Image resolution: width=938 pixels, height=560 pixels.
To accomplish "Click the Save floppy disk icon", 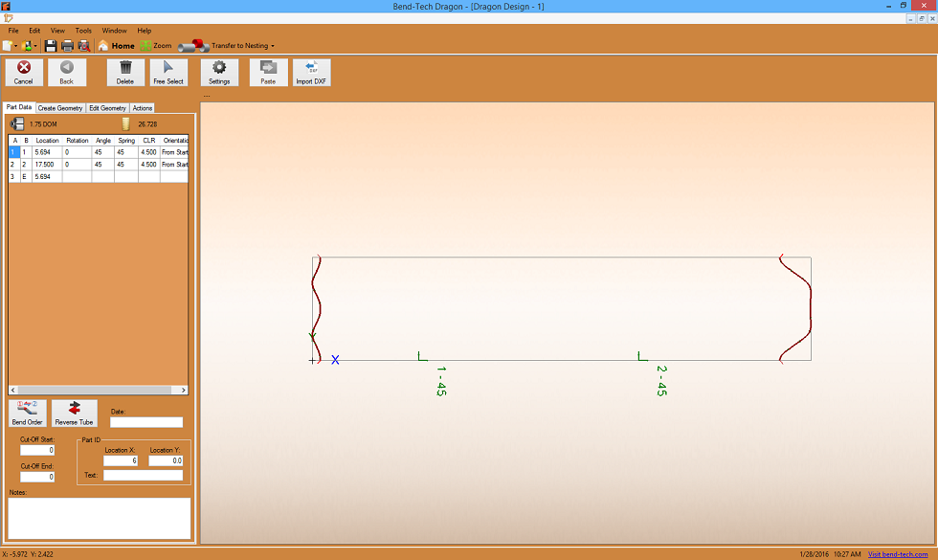I will pos(51,46).
